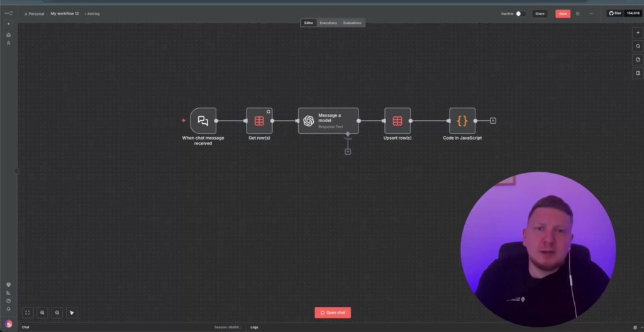The image size is (644, 332).
Task: Open the workflow more options menu
Action: [x=591, y=14]
